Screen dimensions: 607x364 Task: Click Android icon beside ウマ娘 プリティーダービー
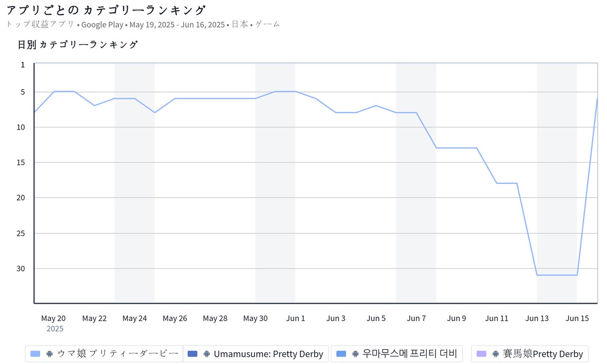[x=49, y=354]
